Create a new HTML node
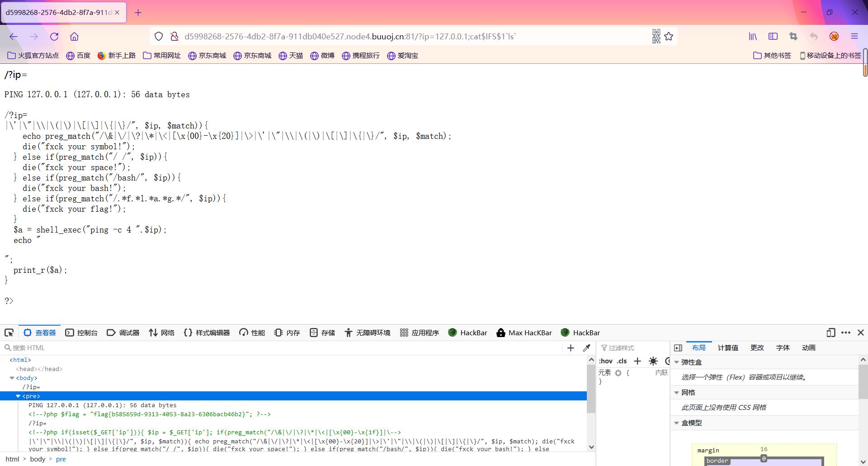 click(x=571, y=348)
